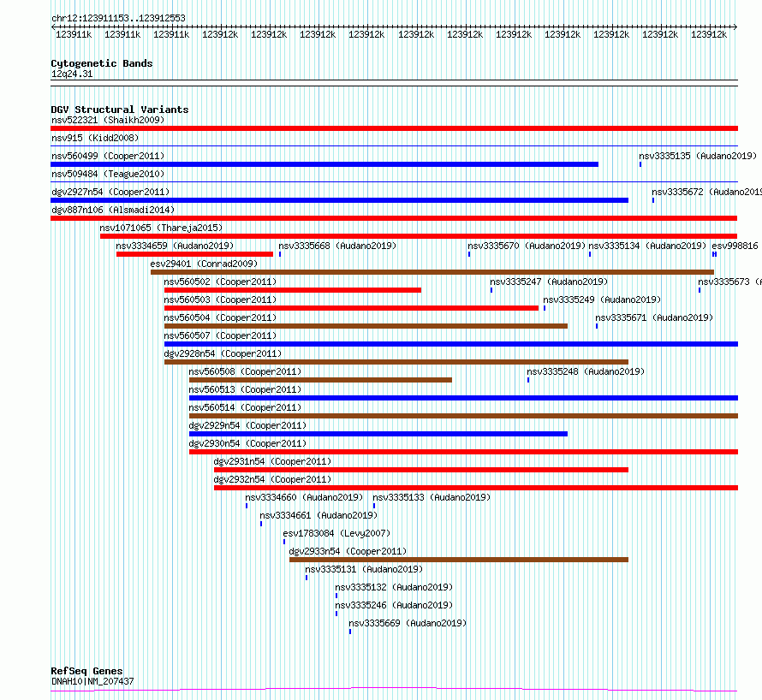
Task: Open the nsv3335248 (Audano2019) label
Action: tap(586, 371)
